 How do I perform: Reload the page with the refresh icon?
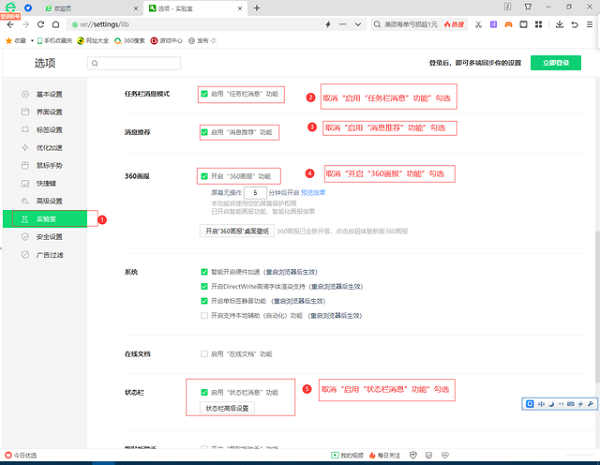coord(41,24)
